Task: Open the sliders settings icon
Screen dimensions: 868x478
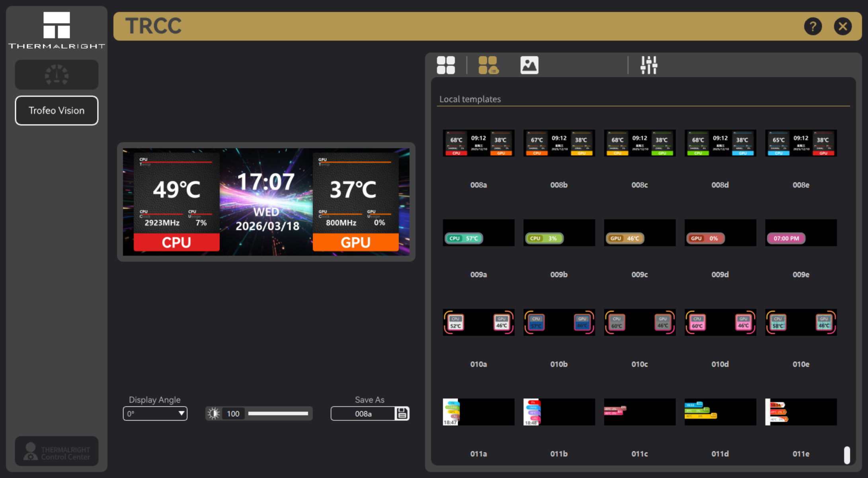Action: [x=649, y=65]
